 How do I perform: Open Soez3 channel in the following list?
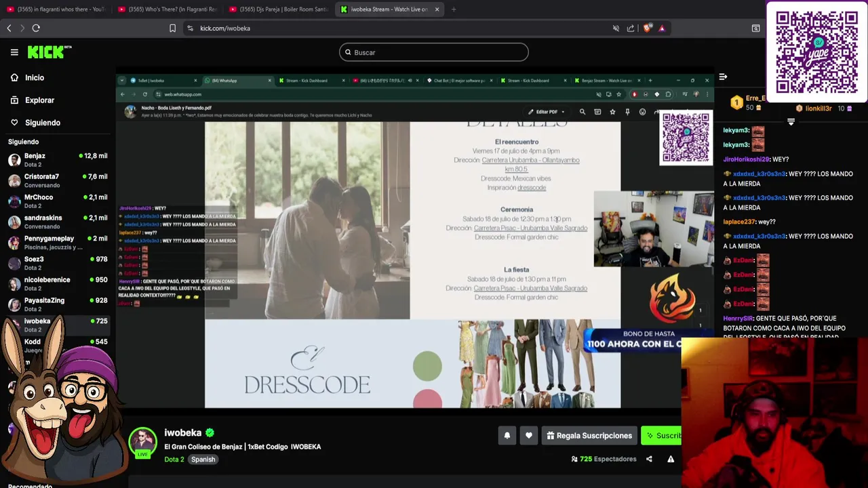point(58,263)
